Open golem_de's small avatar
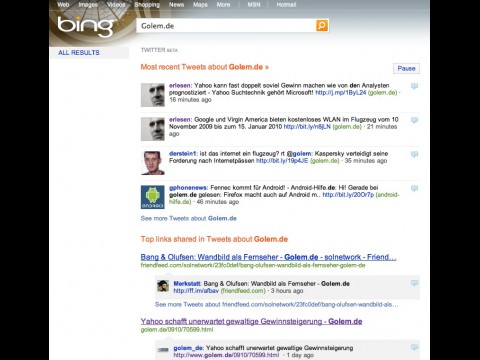480x360 pixels. (x=163, y=350)
